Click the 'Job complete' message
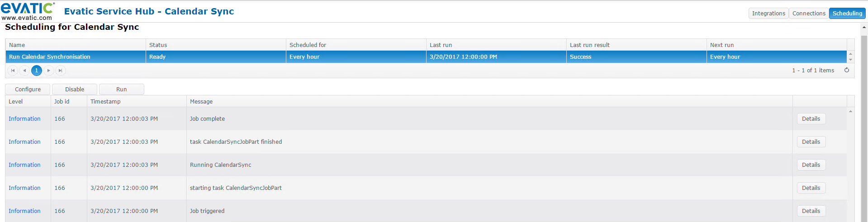This screenshot has height=222, width=868. click(x=207, y=119)
